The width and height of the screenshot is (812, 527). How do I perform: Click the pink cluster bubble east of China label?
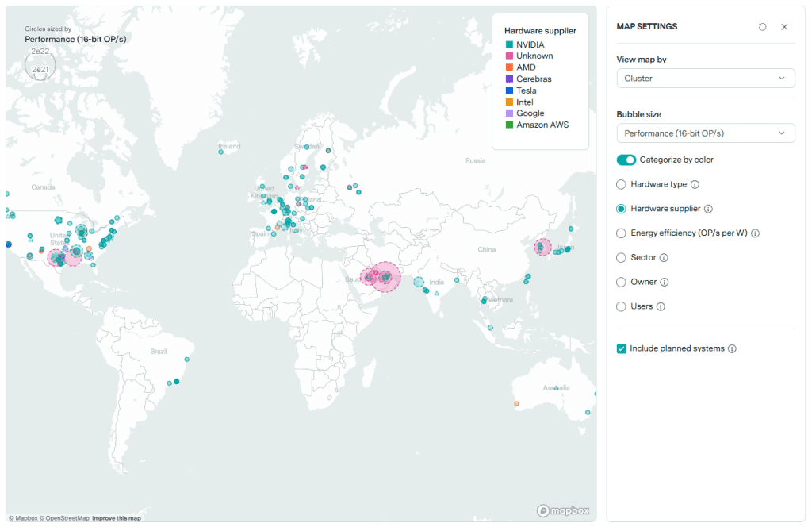tap(542, 247)
